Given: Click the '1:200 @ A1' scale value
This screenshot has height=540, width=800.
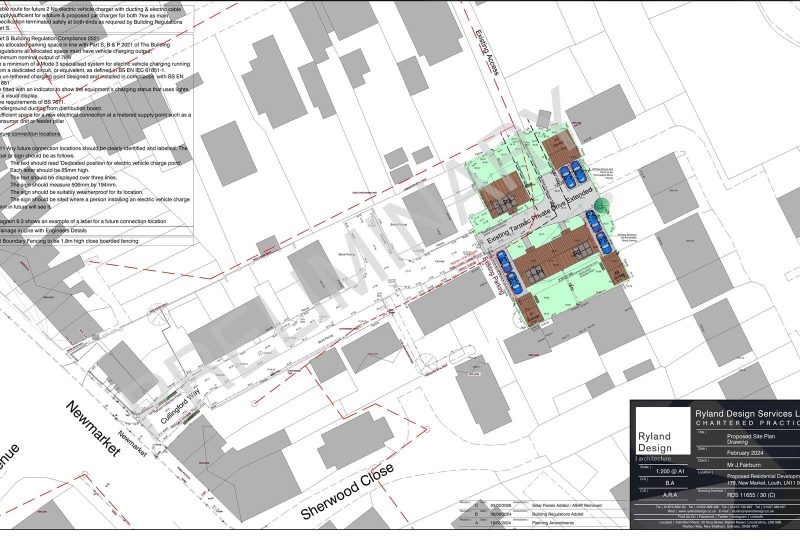Looking at the screenshot, I should coord(670,472).
